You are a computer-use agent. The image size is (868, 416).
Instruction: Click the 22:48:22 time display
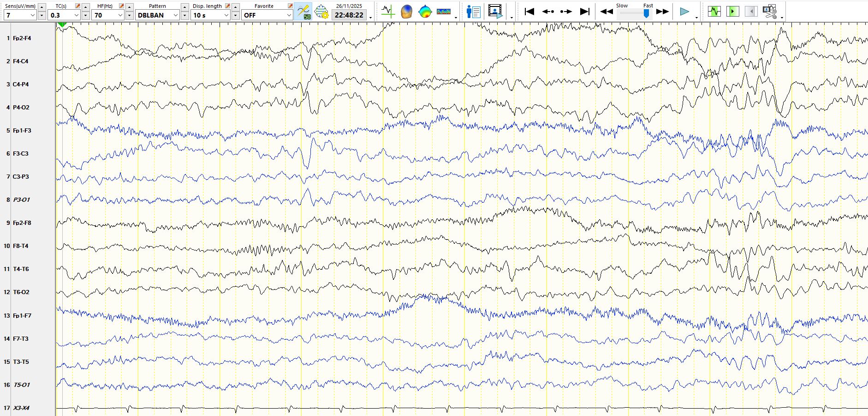pos(349,15)
